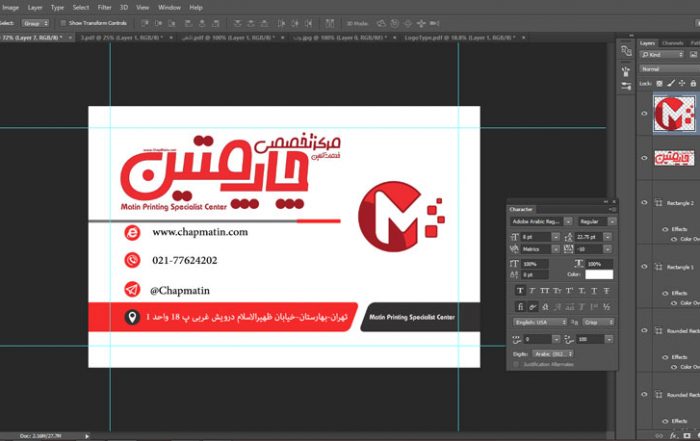Toggle standard ligatures fi icon

520,307
